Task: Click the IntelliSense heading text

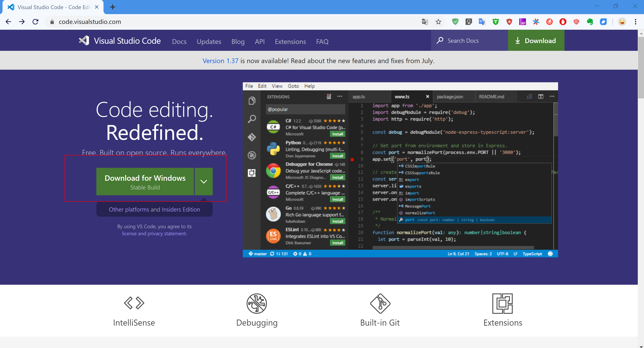Action: point(134,323)
